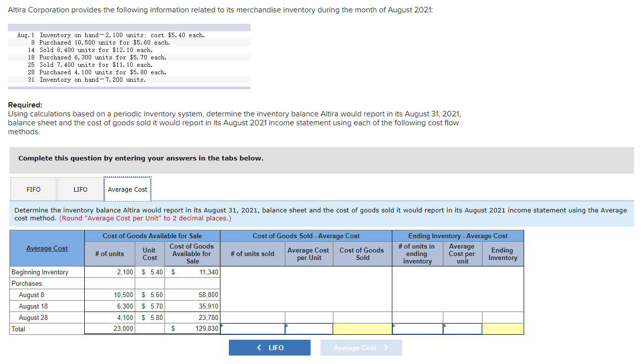
Task: Click Total row Average Cost per unit ending field
Action: 463,329
